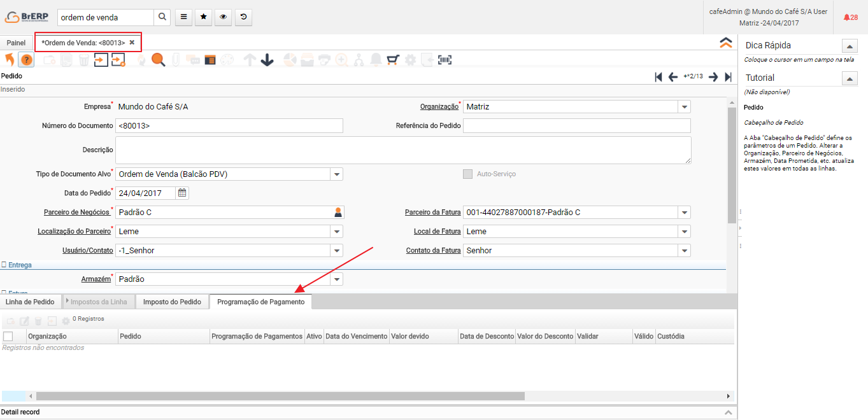This screenshot has width=868, height=420.
Task: Open the notifications bell showing 28
Action: [x=850, y=17]
